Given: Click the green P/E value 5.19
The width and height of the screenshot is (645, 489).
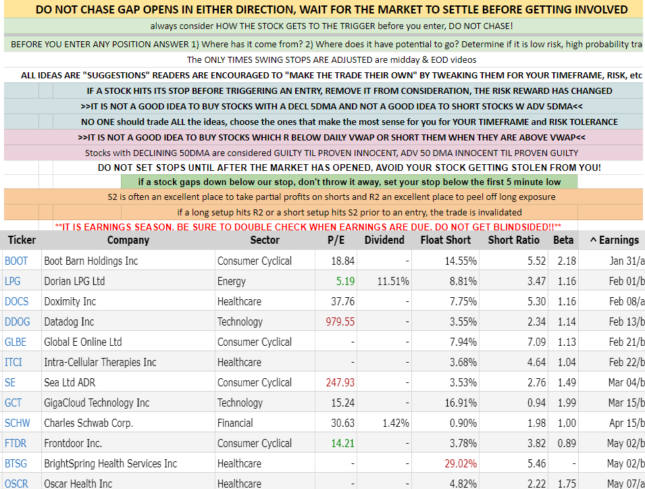Looking at the screenshot, I should [345, 281].
